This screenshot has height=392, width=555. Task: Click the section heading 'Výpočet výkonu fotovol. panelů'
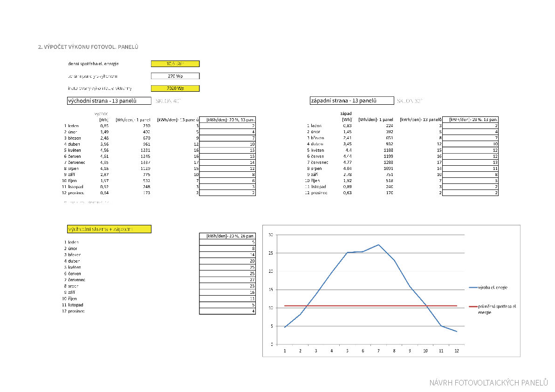[88, 47]
